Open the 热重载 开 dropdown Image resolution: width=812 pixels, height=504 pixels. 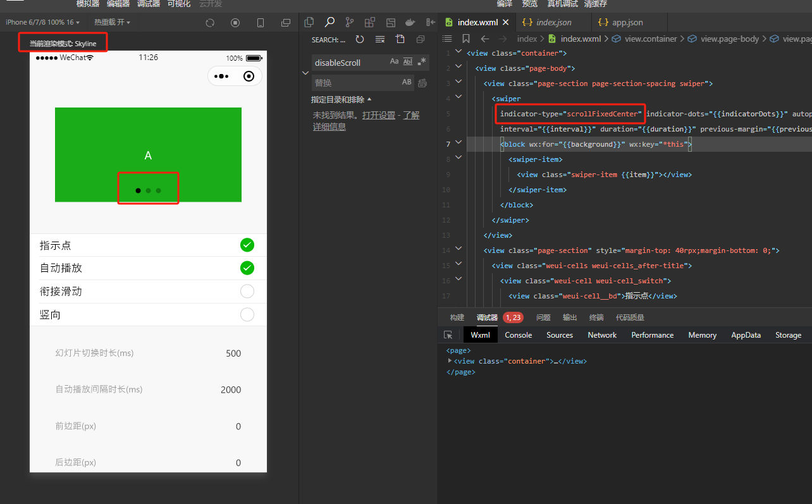point(112,22)
